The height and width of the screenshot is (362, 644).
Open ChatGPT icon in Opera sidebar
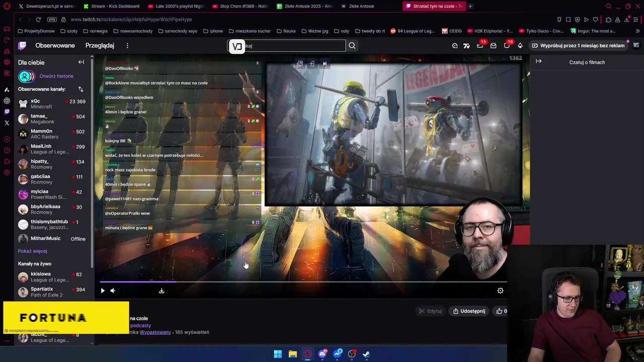click(7, 101)
